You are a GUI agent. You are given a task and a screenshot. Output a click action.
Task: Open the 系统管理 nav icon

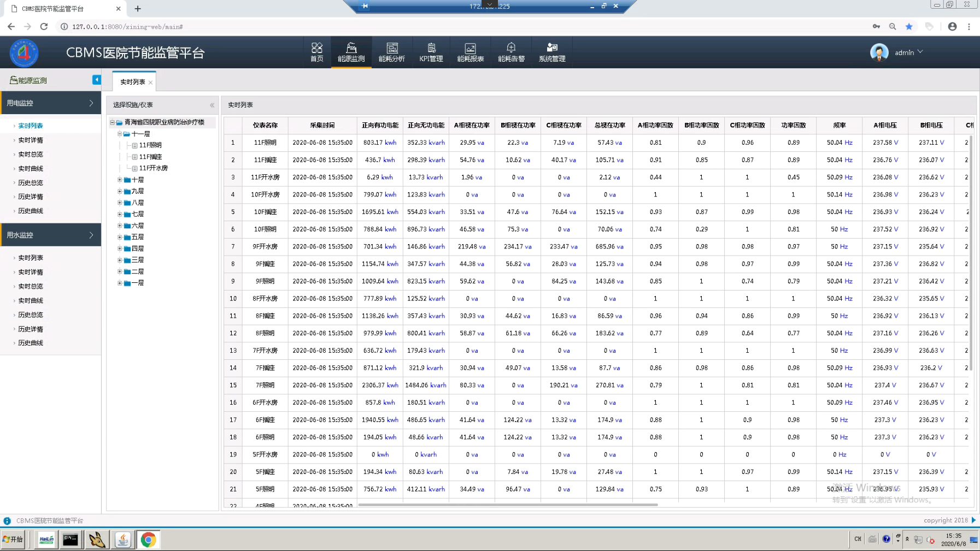(552, 52)
